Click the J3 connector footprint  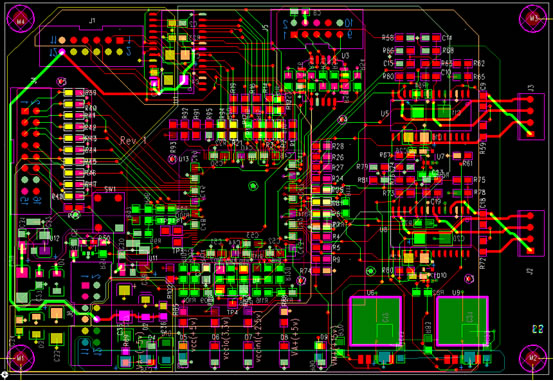coord(531,117)
